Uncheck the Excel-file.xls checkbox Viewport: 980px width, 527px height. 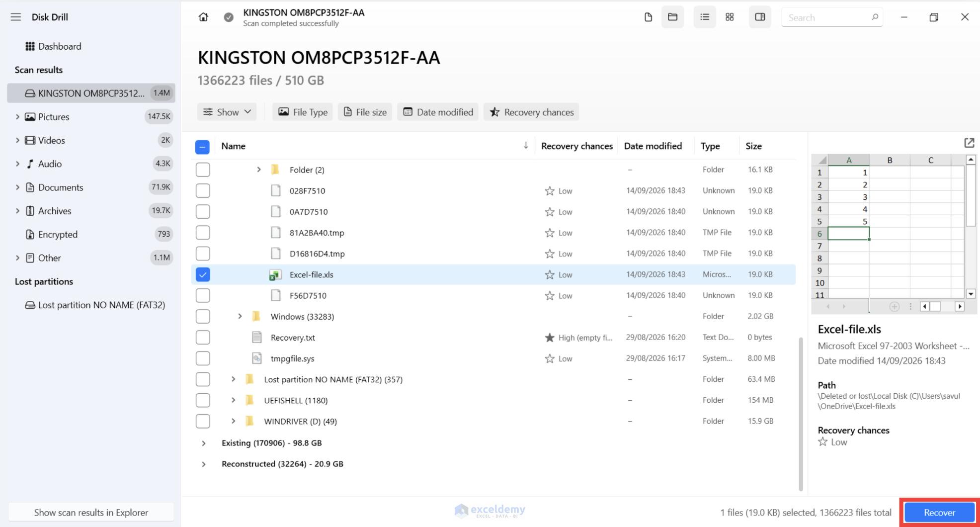coord(203,274)
